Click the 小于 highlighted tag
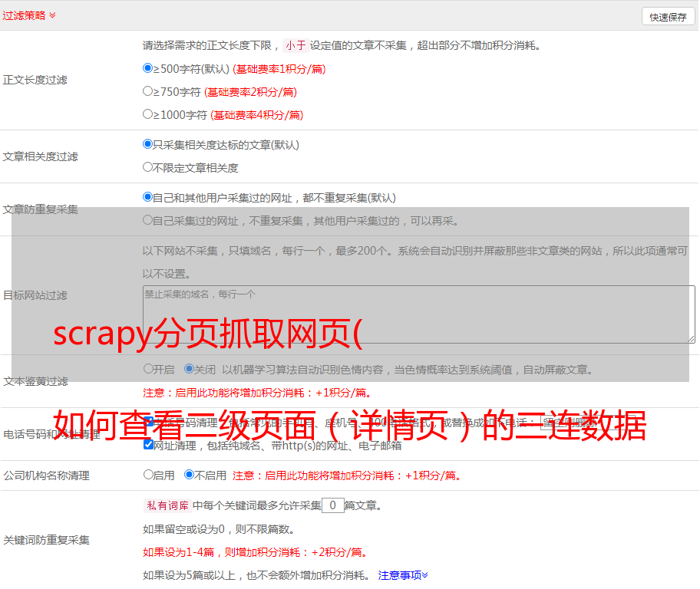The width and height of the screenshot is (700, 589). [x=296, y=45]
